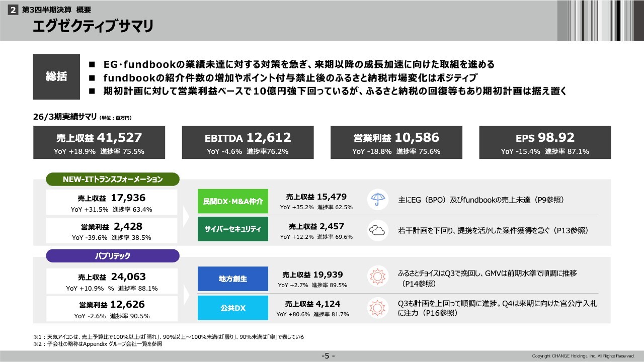Click the サイバーセキュリティ dark green box

click(x=232, y=229)
